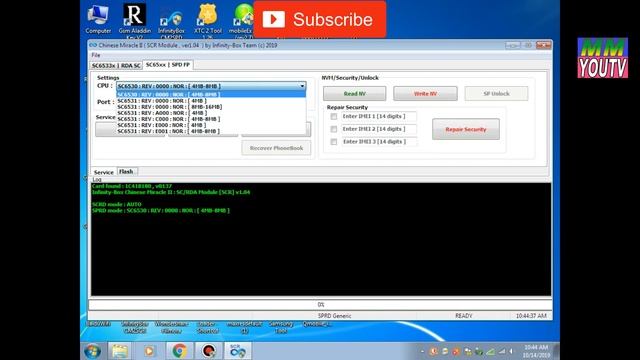The height and width of the screenshot is (360, 640).
Task: Click the SP Unlock button
Action: coord(496,93)
